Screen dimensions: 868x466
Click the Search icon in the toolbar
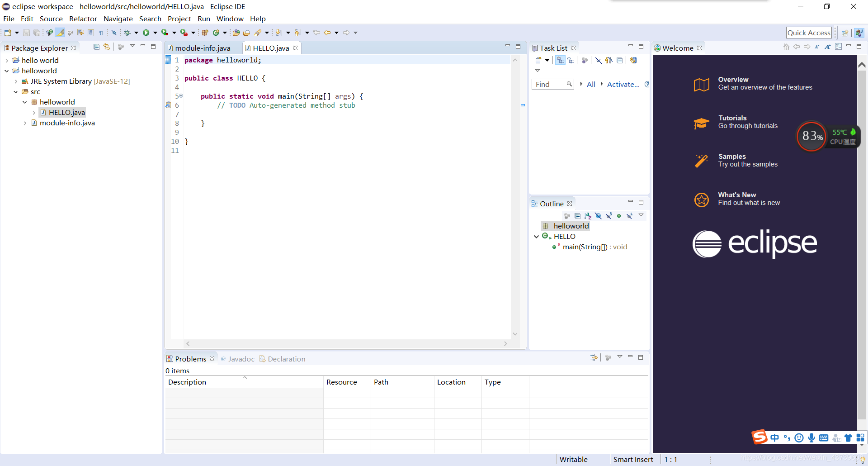pyautogui.click(x=257, y=33)
